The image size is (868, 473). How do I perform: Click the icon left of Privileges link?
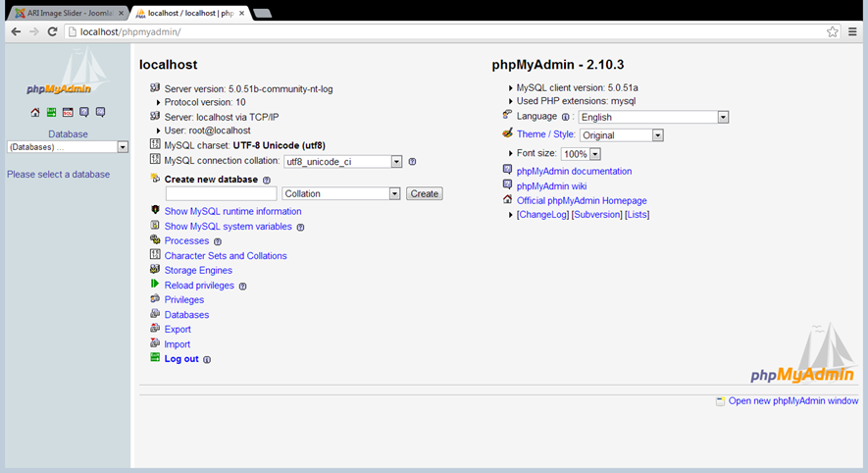[x=155, y=298]
